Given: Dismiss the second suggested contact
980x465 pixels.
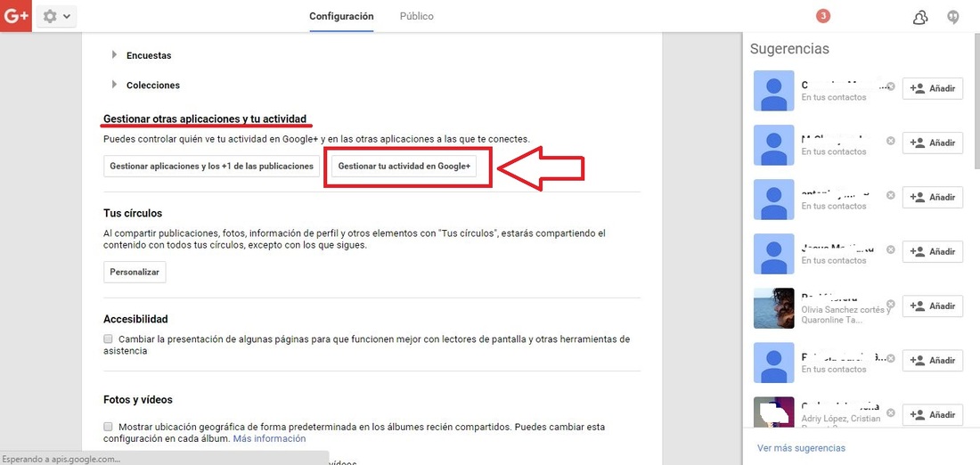Looking at the screenshot, I should (x=891, y=141).
